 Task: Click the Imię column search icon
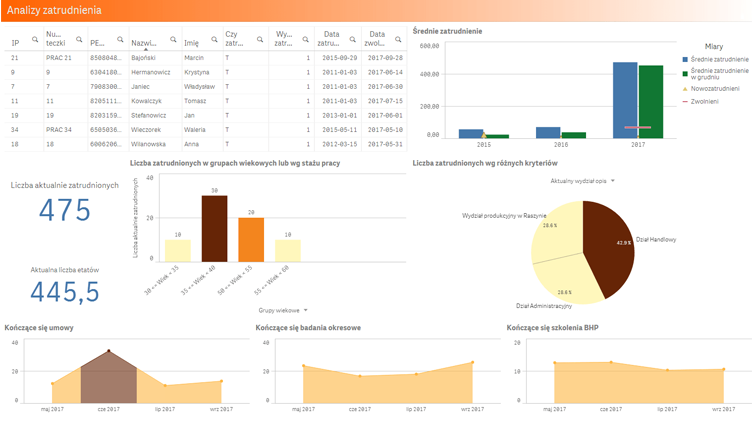(x=211, y=39)
